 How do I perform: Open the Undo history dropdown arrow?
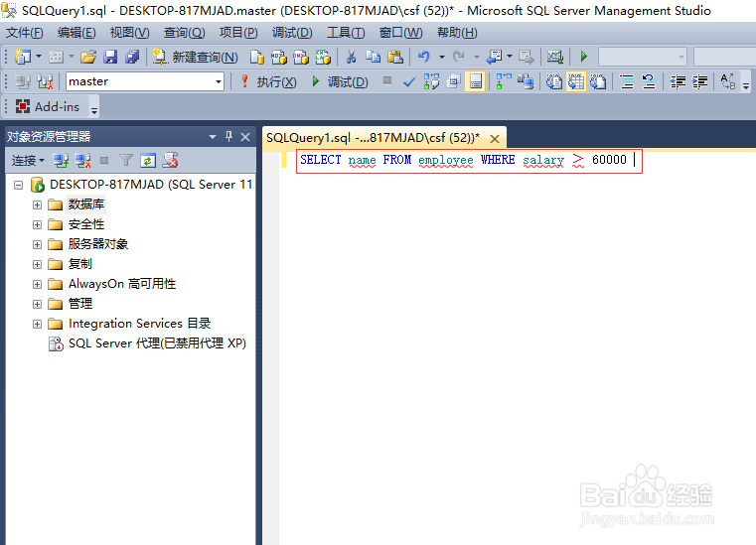click(442, 58)
